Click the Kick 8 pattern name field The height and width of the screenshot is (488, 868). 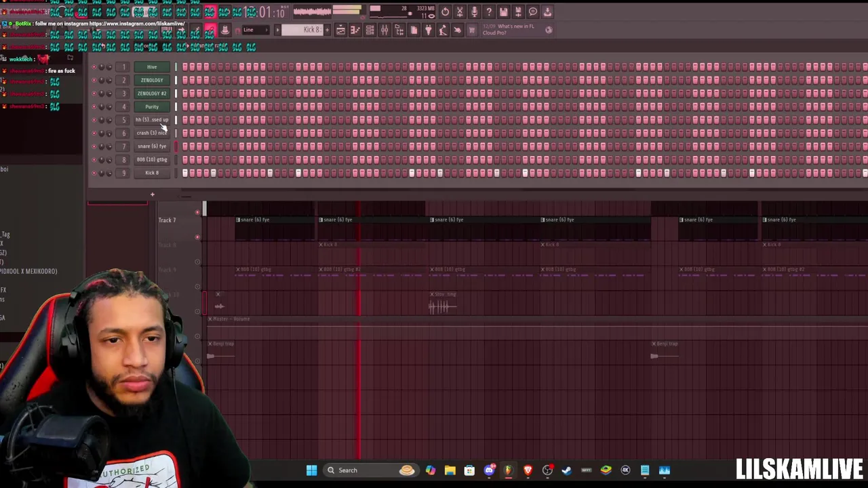click(302, 30)
